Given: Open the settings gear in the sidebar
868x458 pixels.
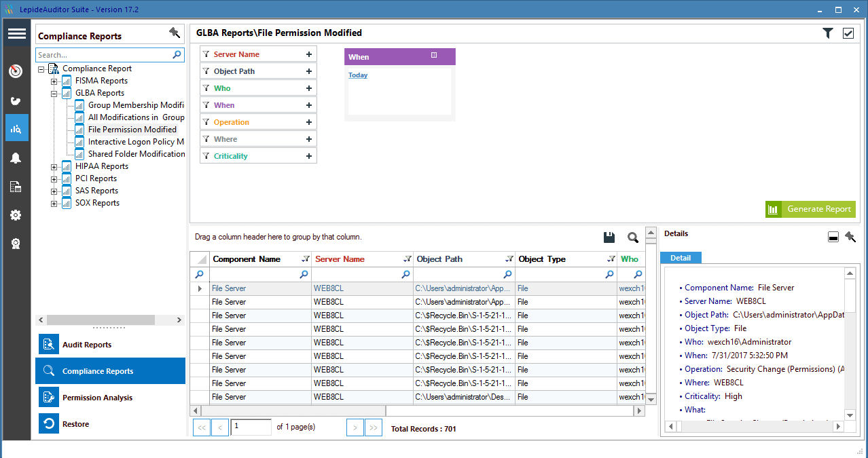Looking at the screenshot, I should [x=16, y=215].
